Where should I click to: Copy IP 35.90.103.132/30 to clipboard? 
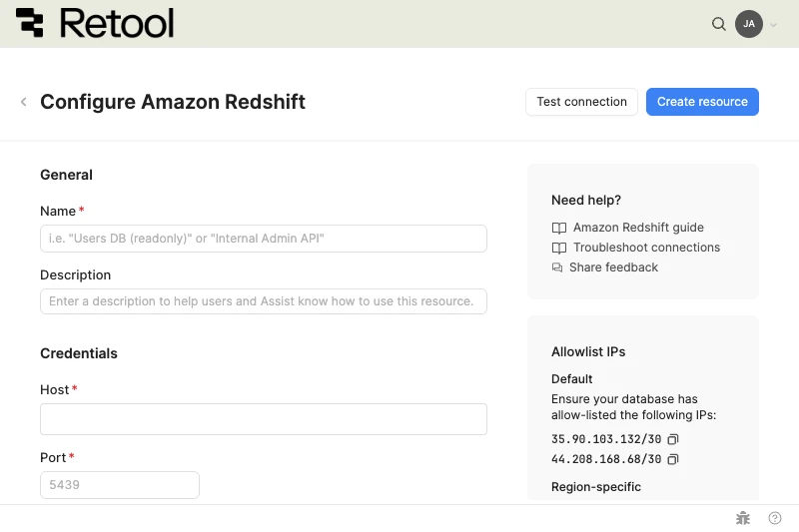tap(673, 439)
